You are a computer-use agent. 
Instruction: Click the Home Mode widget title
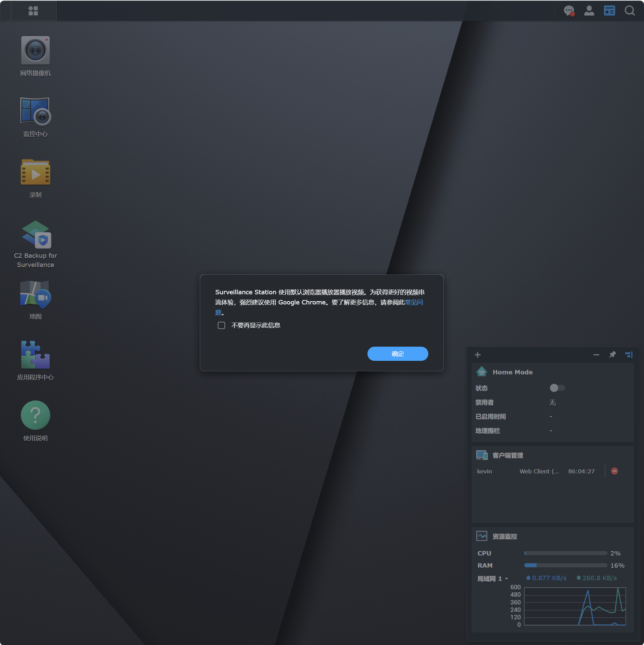click(x=513, y=372)
